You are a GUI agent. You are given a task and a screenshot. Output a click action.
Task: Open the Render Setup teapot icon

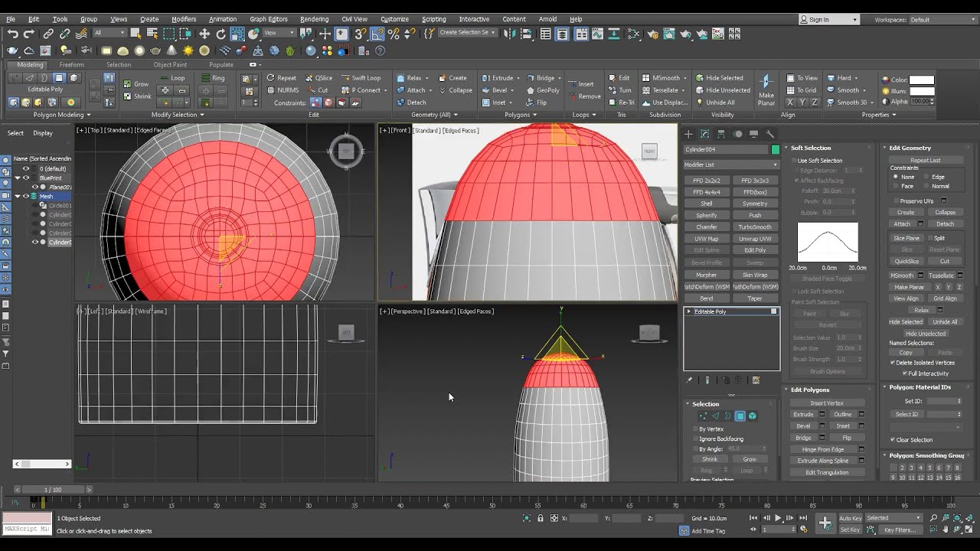tap(653, 34)
